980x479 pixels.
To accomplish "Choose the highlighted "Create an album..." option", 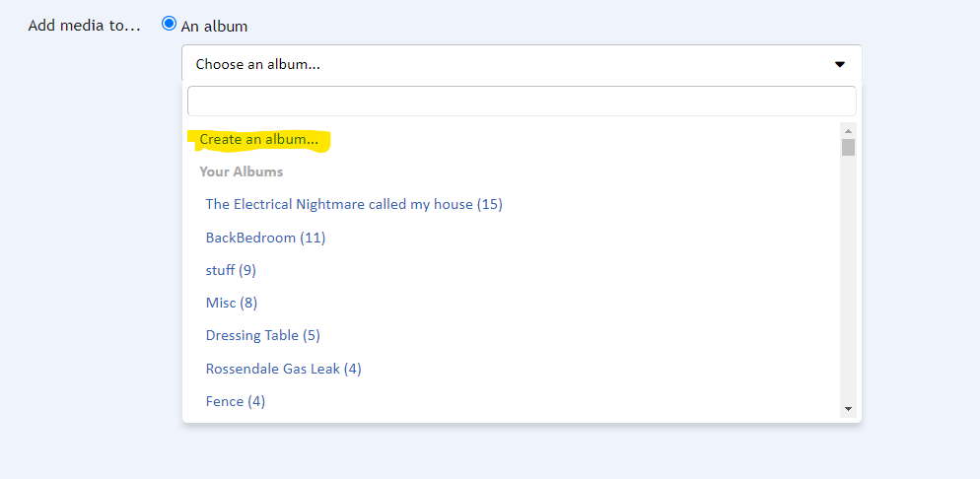I will [259, 140].
